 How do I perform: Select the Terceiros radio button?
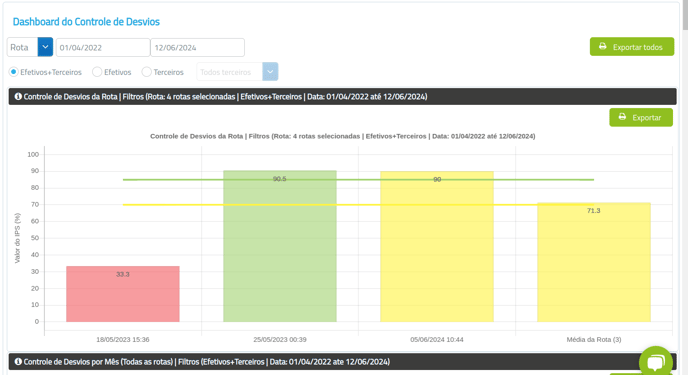coord(147,72)
